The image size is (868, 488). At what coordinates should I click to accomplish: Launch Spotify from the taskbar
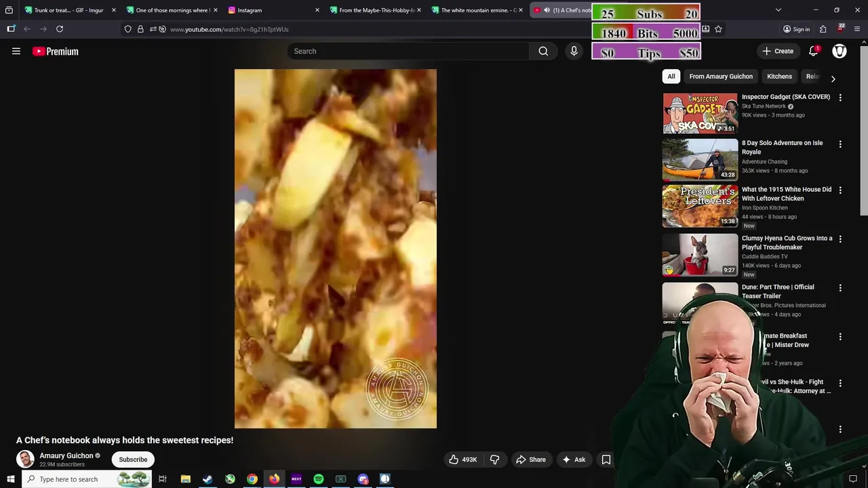point(318,479)
